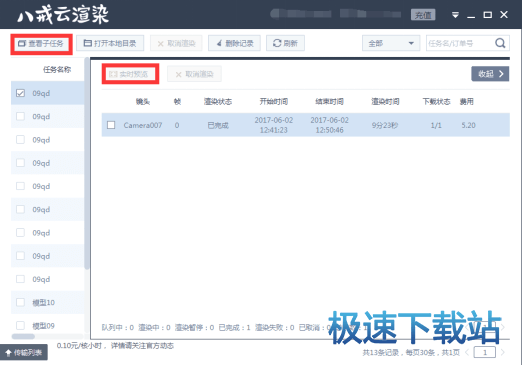Click the 充值 recharge button

423,15
